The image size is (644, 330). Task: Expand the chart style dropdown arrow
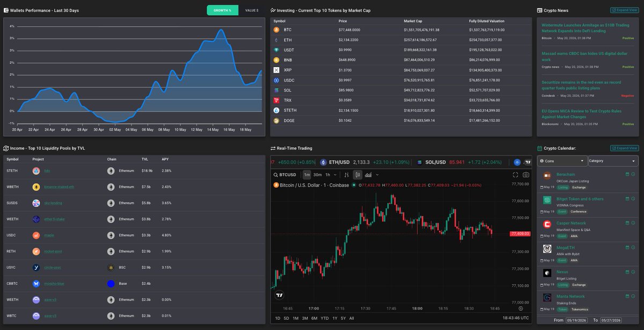[377, 175]
